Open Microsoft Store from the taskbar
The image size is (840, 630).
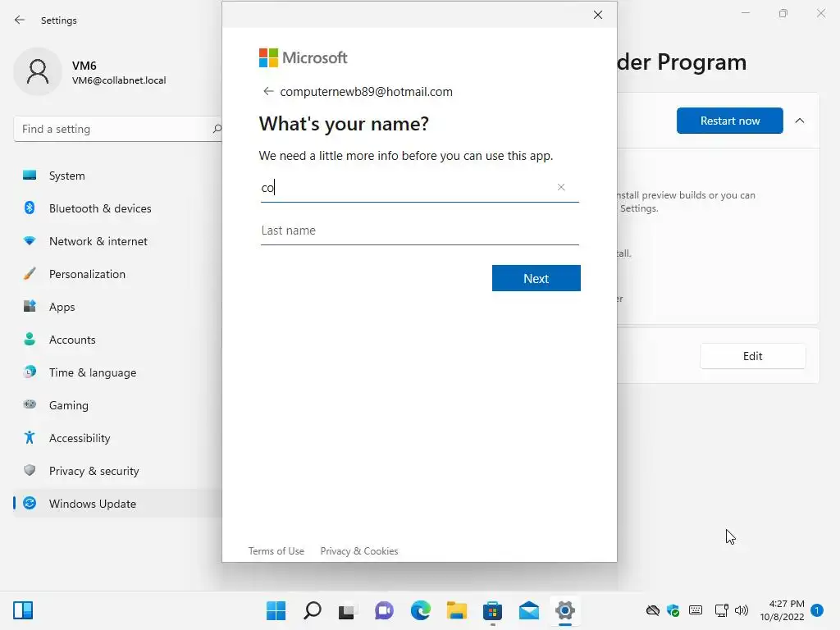click(493, 610)
